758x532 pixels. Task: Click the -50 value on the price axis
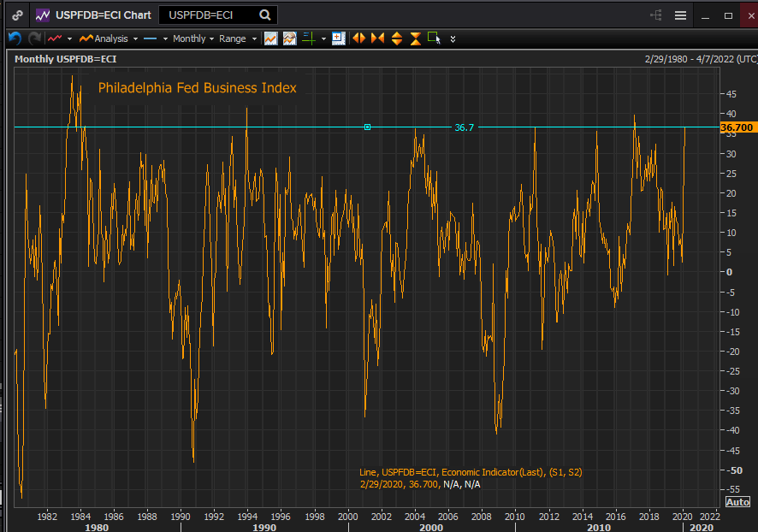[x=734, y=470]
